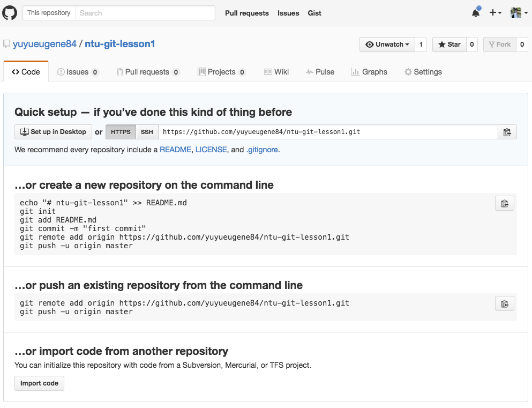Click the Import code button

(x=39, y=383)
